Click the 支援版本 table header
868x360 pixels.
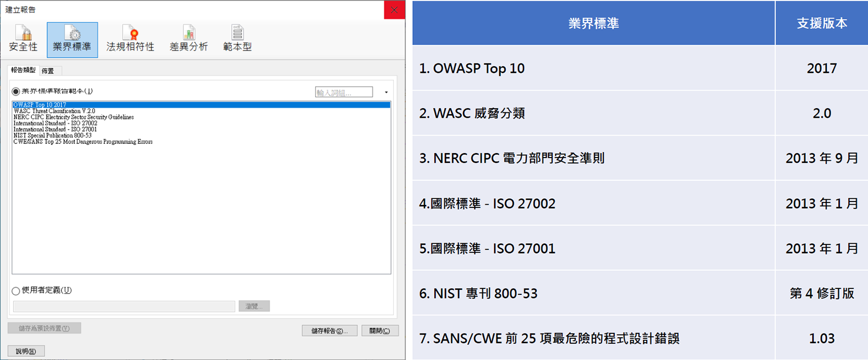pyautogui.click(x=822, y=23)
